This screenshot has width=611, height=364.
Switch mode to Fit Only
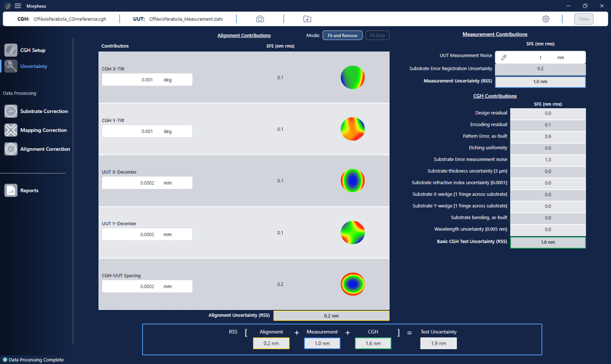[377, 35]
